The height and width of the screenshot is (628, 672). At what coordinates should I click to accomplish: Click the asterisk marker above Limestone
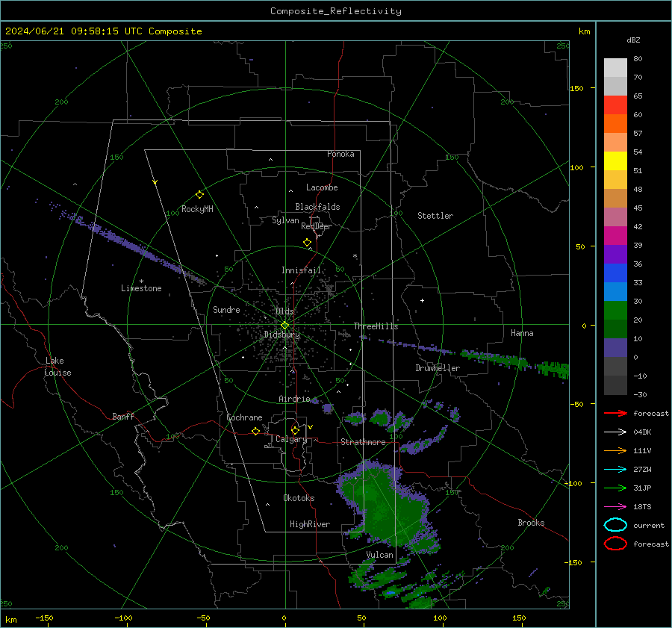(141, 282)
